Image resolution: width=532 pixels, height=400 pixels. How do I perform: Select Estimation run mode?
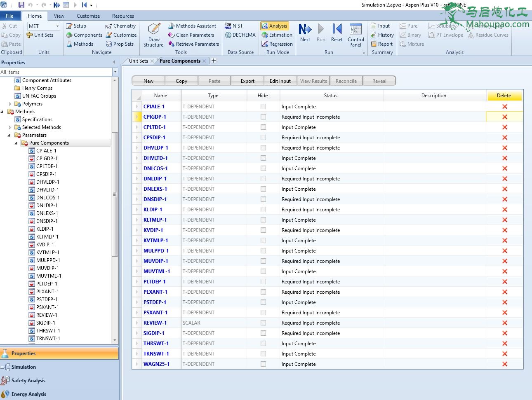click(x=277, y=35)
